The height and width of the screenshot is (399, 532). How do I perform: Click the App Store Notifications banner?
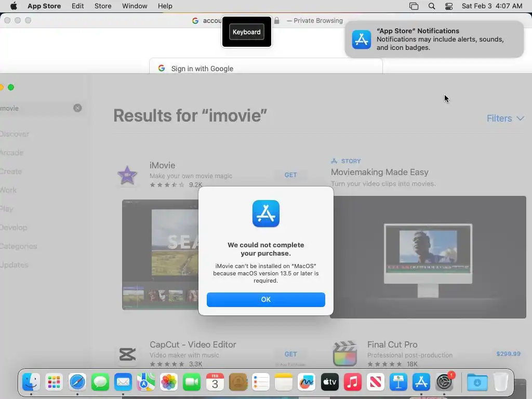(434, 39)
